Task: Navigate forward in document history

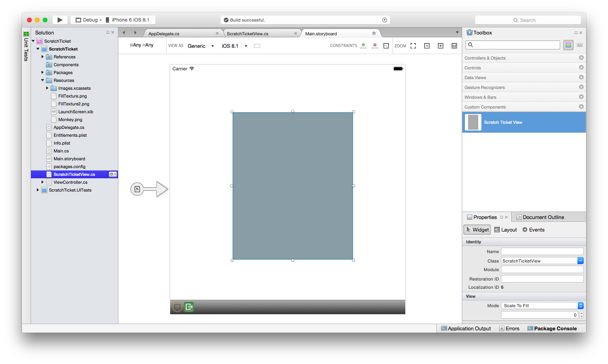Action: click(135, 33)
